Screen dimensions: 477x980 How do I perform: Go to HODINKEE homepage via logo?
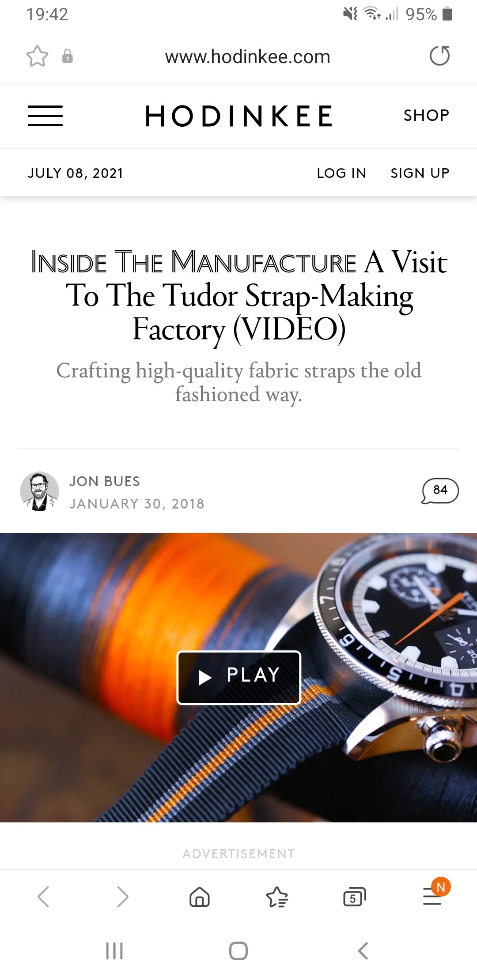click(x=239, y=116)
